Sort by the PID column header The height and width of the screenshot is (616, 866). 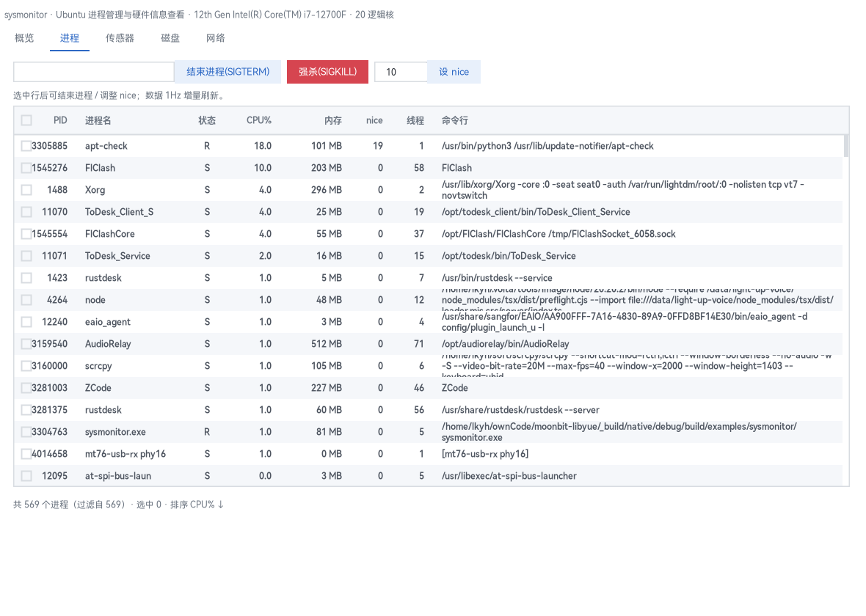(60, 120)
